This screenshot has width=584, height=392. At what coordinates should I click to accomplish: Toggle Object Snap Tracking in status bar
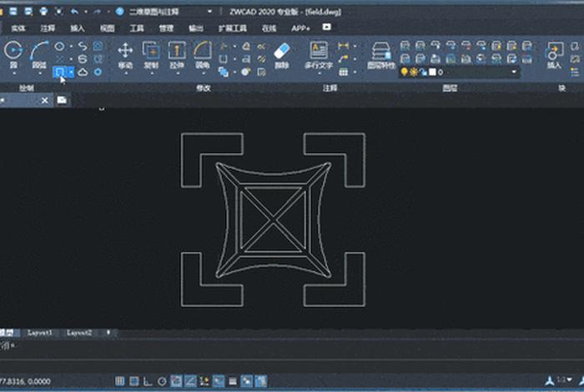[x=190, y=381]
